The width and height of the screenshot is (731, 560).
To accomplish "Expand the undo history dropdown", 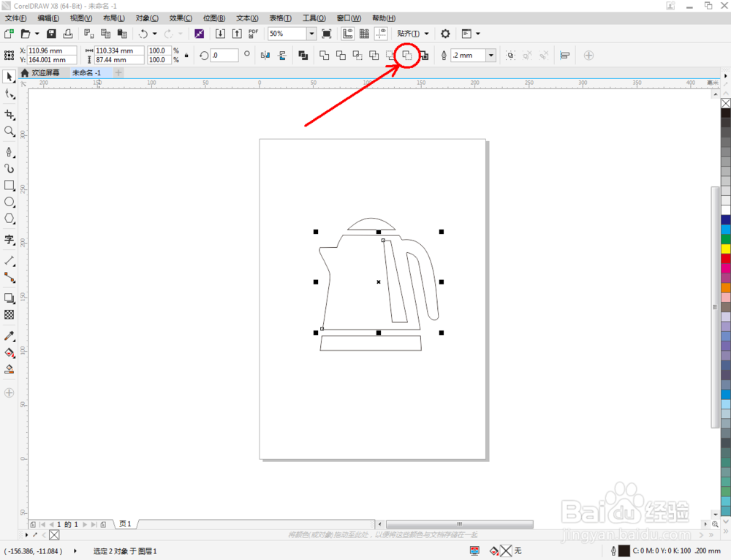I will click(155, 34).
